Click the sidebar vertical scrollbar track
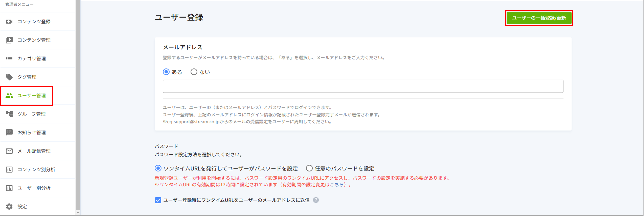644x216 pixels. point(78,105)
